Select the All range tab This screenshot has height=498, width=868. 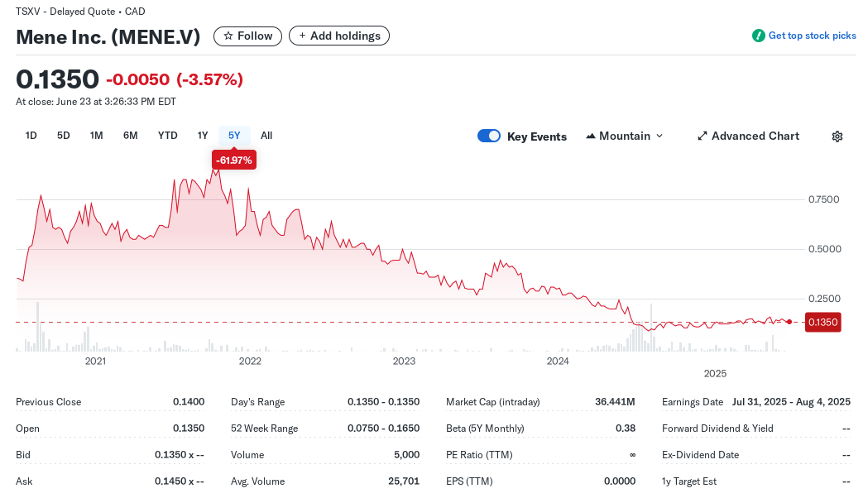click(x=266, y=136)
